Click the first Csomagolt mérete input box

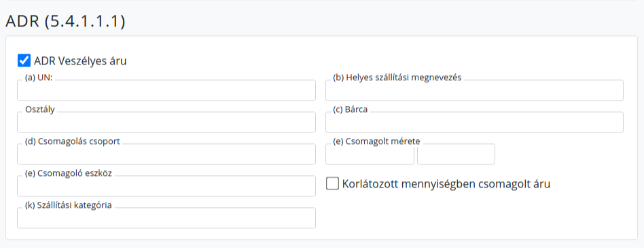click(370, 154)
